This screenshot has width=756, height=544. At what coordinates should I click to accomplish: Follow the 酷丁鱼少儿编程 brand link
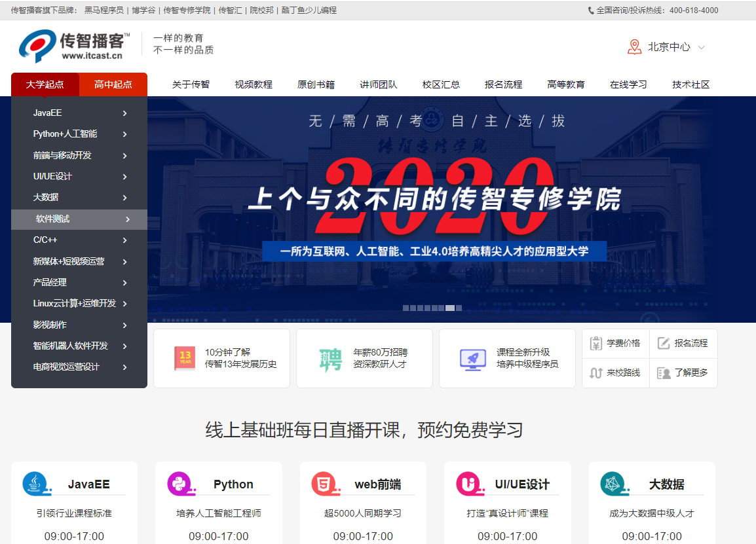click(309, 10)
